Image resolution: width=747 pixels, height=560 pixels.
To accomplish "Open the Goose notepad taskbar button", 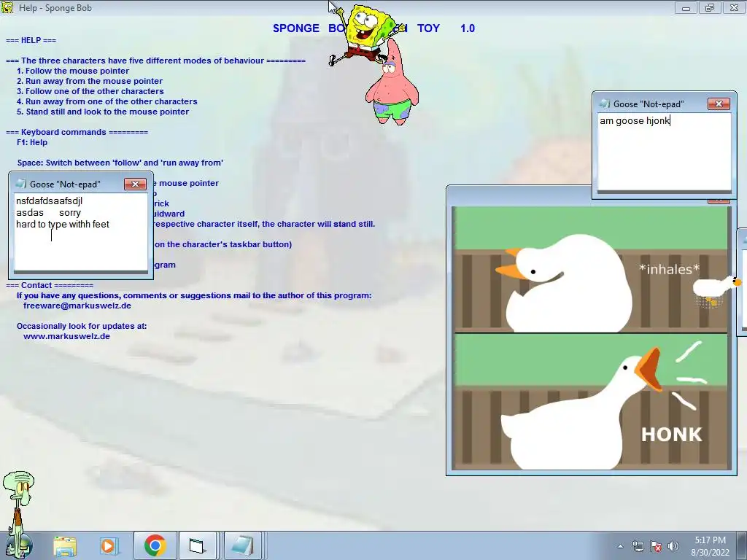I will pos(242,545).
